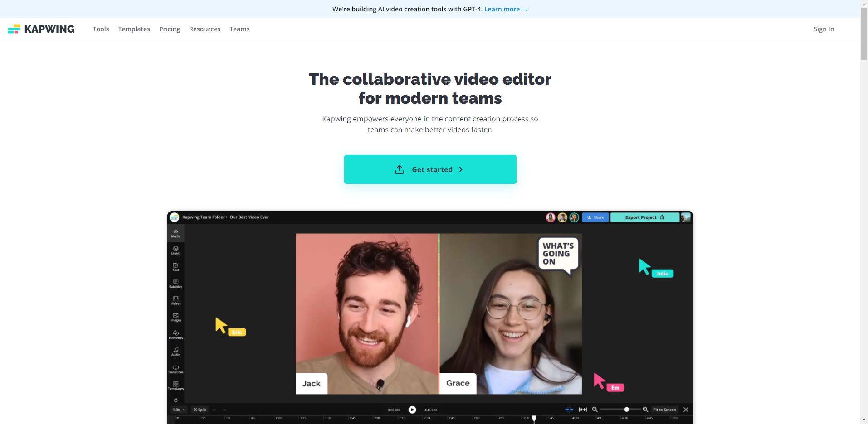Click the plugins plug icon in sidebar
This screenshot has height=424, width=868.
(176, 400)
